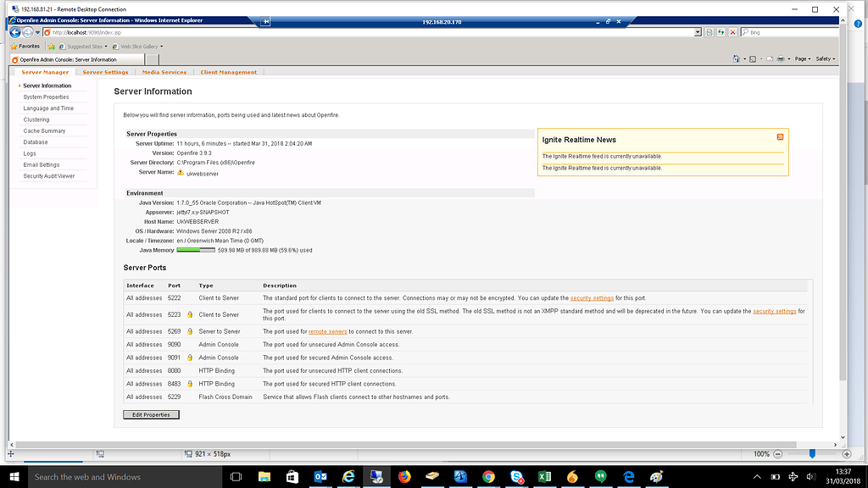Click the warning icon beside Server Name ukwebserver
This screenshot has width=868, height=488.
(180, 173)
